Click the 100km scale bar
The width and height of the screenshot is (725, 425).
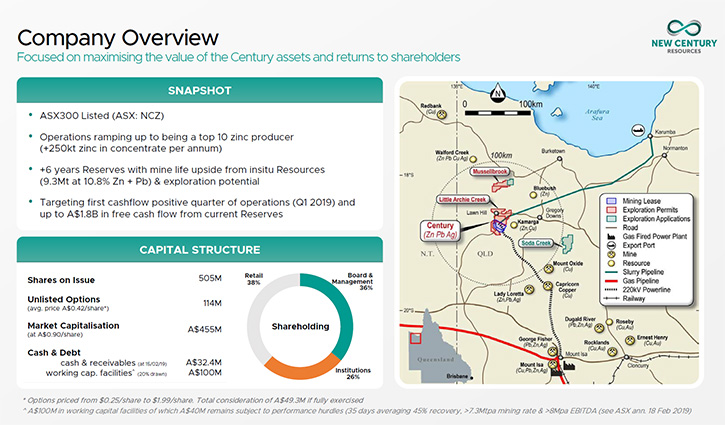498,113
